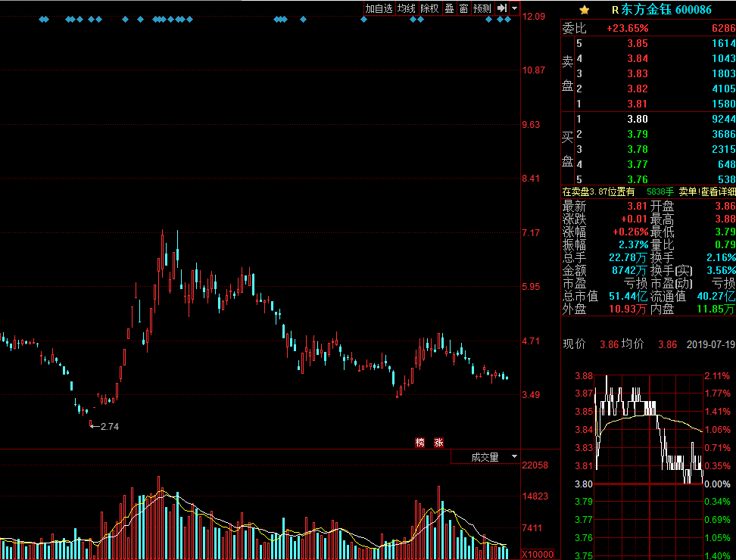Select sell level 3 price 3.83
The width and height of the screenshot is (736, 560).
(638, 73)
